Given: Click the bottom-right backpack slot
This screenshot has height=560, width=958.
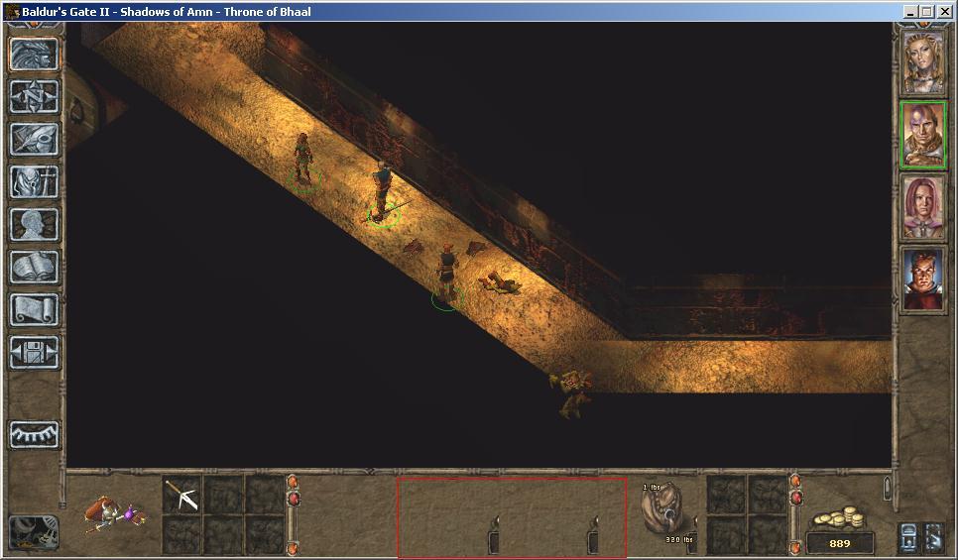Looking at the screenshot, I should click(768, 535).
